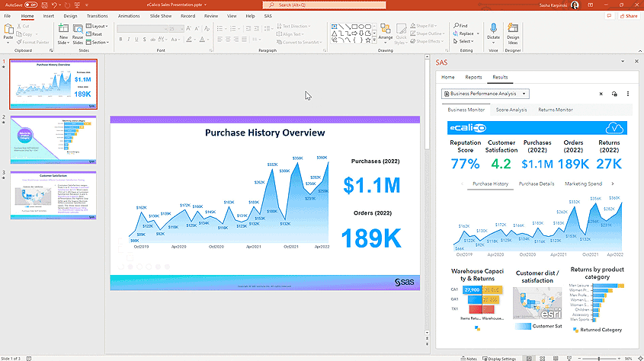Click the New Slide icon

pos(63,29)
